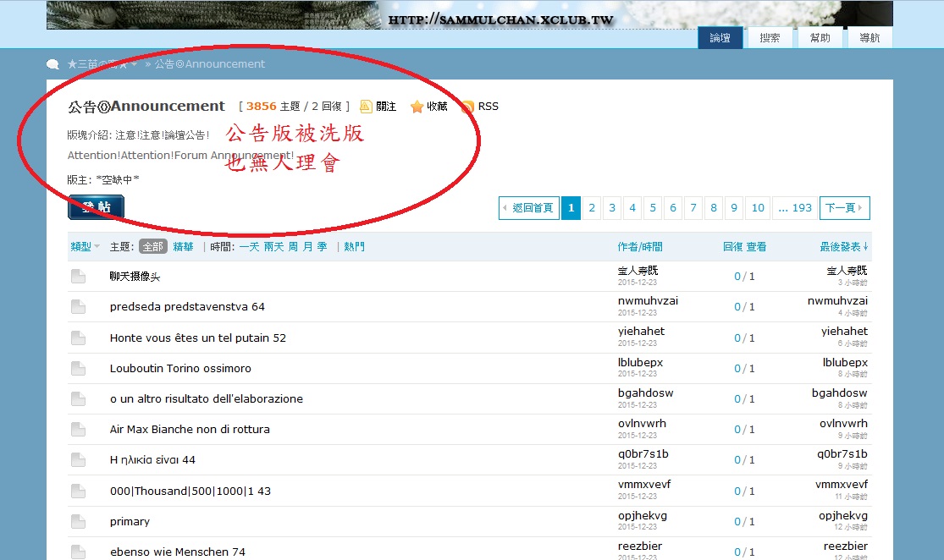Select the 全部 topic filter
The width and height of the screenshot is (944, 560).
pyautogui.click(x=152, y=247)
